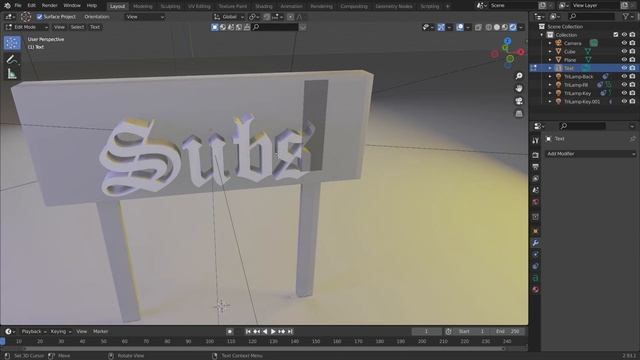Jump to the timeline start frame
This screenshot has height=360, width=640.
point(248,331)
